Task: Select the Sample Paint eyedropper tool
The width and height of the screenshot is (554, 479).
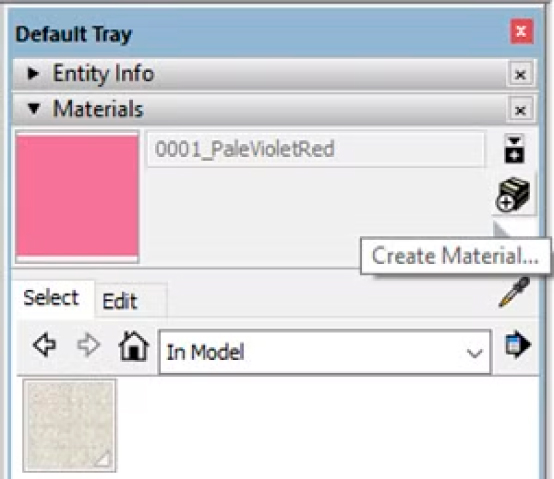Action: coord(514,292)
